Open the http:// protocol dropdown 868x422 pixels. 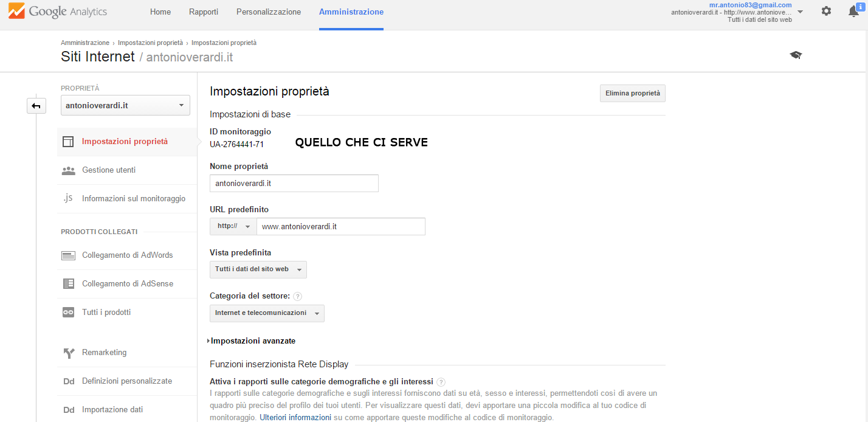tap(233, 226)
